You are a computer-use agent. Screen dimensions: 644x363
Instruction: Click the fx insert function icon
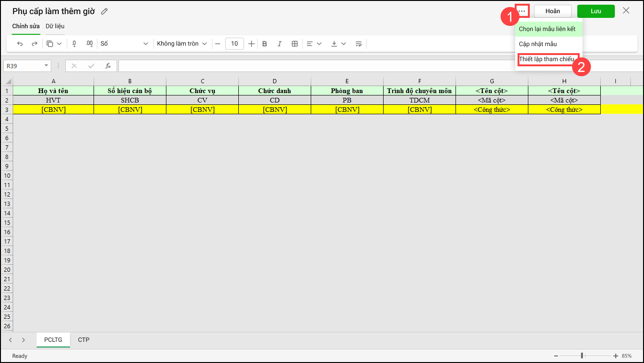pos(108,66)
